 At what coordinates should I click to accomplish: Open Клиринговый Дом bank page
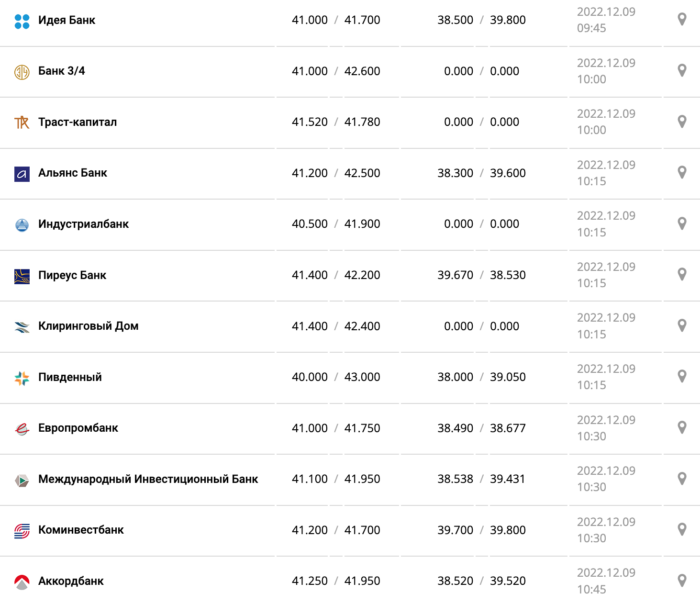click(x=89, y=326)
